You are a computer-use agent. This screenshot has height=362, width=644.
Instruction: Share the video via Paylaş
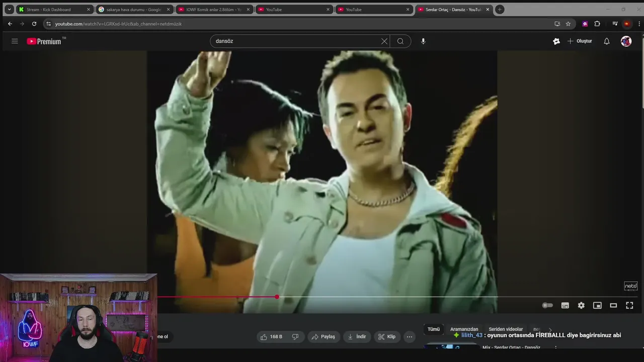coord(324,337)
